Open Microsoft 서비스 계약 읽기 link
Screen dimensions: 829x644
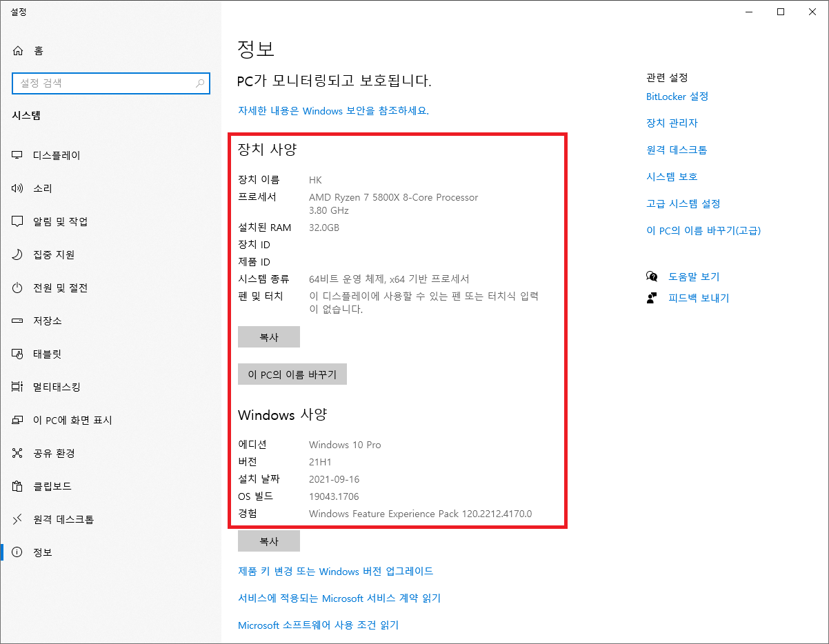[x=339, y=598]
